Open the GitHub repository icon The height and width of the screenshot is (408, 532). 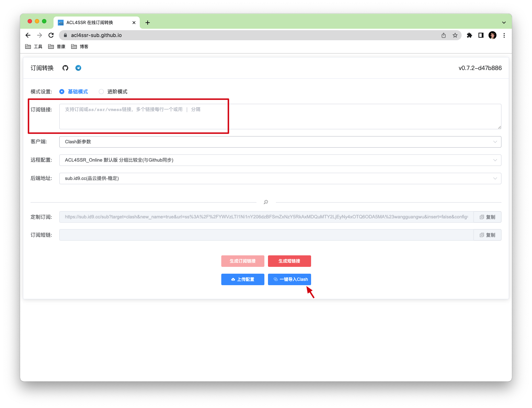(x=65, y=68)
